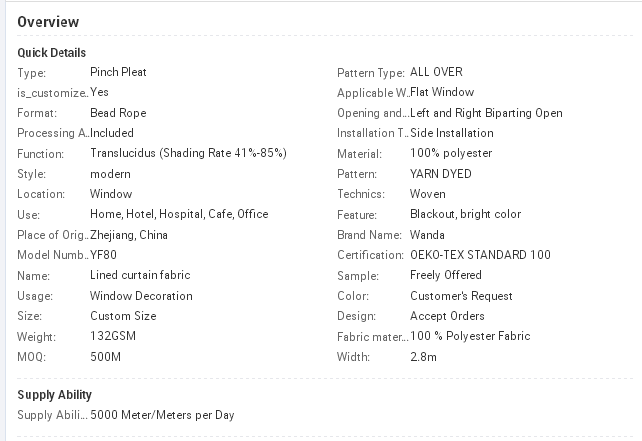This screenshot has height=441, width=642.
Task: Click the Overview section heading
Action: coord(48,22)
